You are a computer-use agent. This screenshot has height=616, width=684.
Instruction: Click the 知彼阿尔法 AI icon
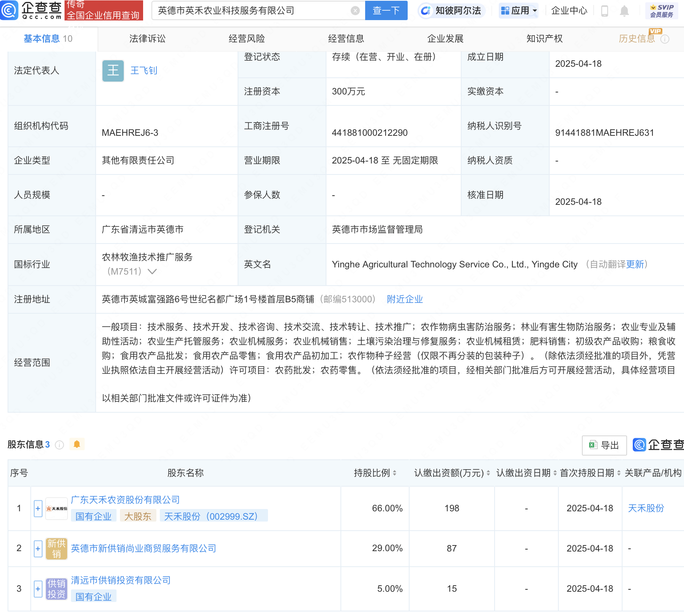point(426,11)
